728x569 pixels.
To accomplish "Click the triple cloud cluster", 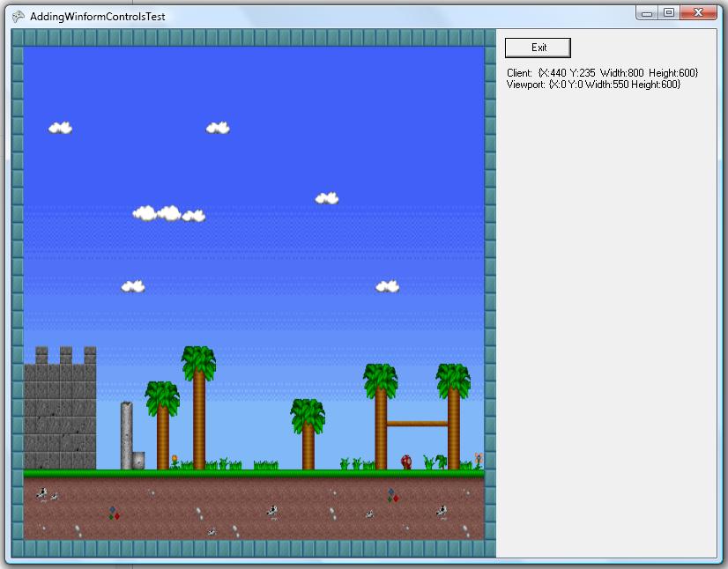I will point(169,213).
